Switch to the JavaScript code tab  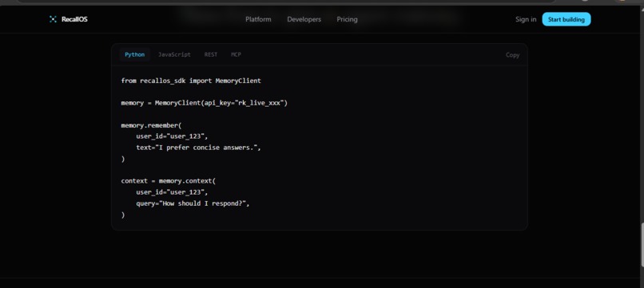point(174,54)
